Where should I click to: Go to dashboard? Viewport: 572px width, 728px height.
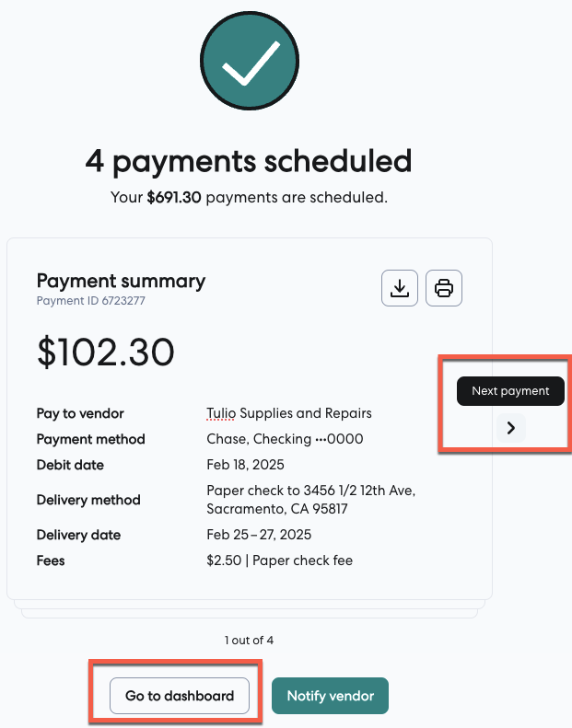(x=180, y=696)
